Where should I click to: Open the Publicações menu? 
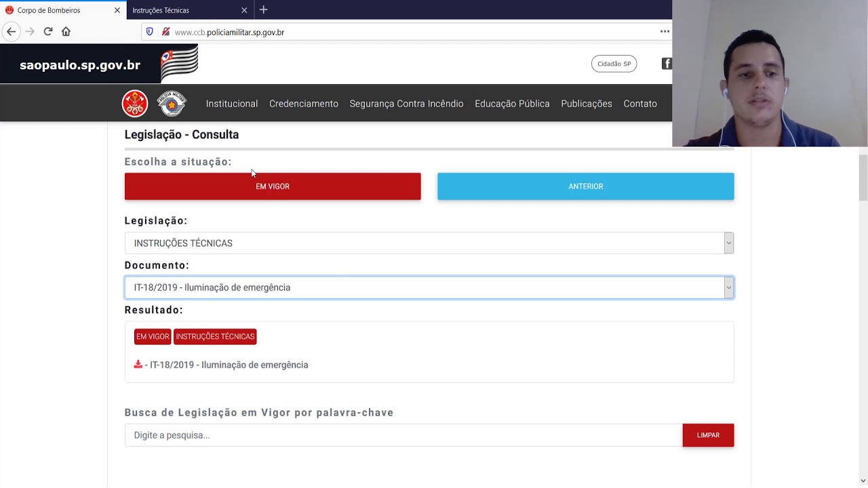[x=587, y=104]
